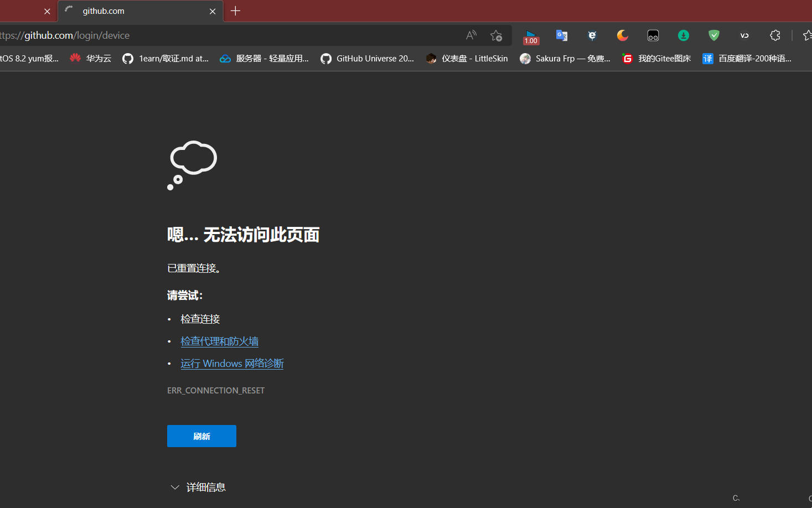This screenshot has width=812, height=508.
Task: Click the 运行 Windows 网络诊断 link
Action: click(x=232, y=364)
